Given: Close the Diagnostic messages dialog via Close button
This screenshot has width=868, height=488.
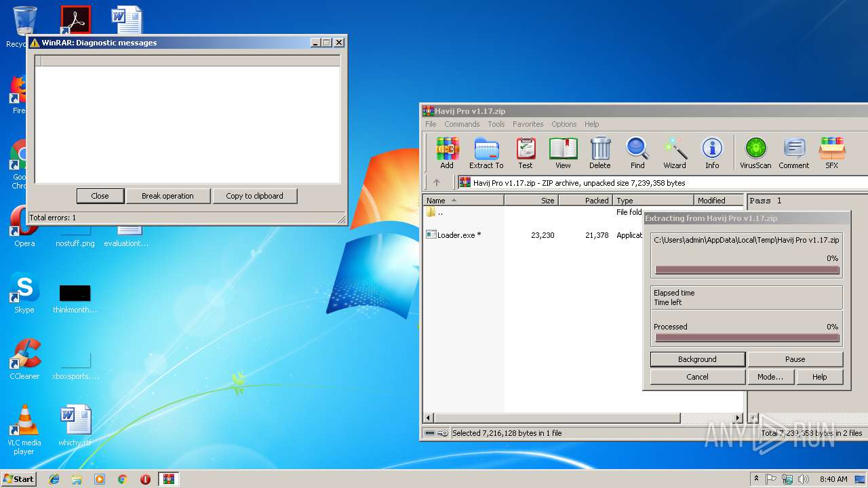Looking at the screenshot, I should [100, 196].
